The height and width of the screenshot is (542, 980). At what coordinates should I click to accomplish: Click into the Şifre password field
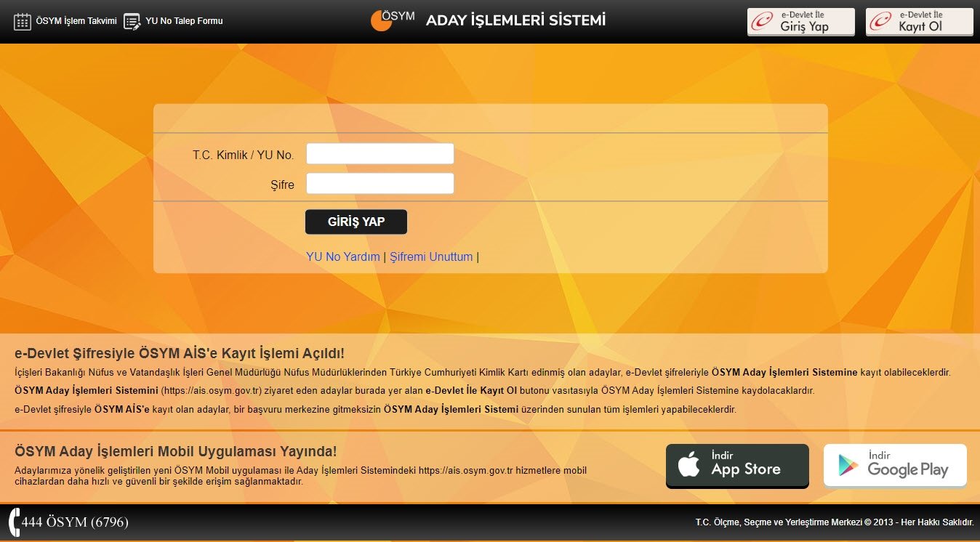tap(379, 184)
